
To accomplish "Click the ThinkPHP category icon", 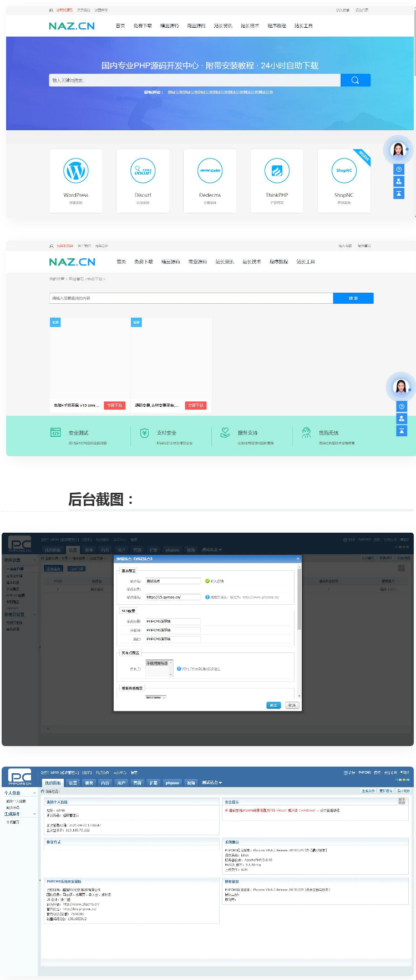I will pos(277,171).
